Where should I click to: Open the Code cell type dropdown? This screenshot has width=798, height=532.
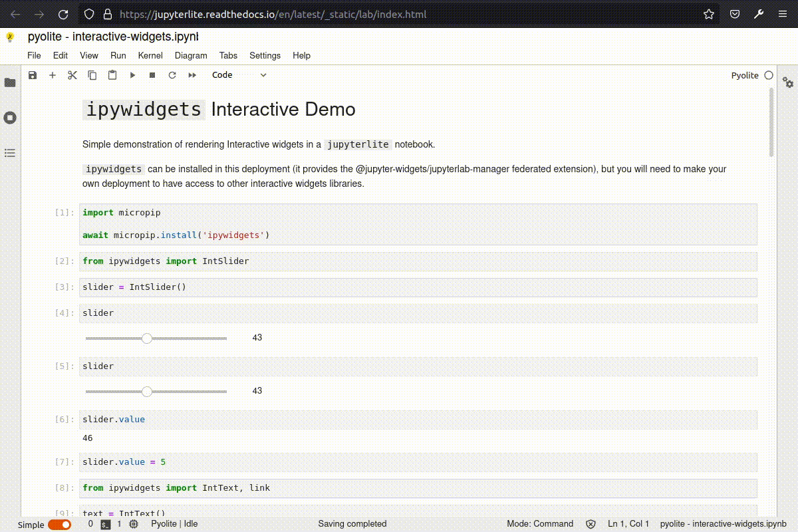[239, 74]
